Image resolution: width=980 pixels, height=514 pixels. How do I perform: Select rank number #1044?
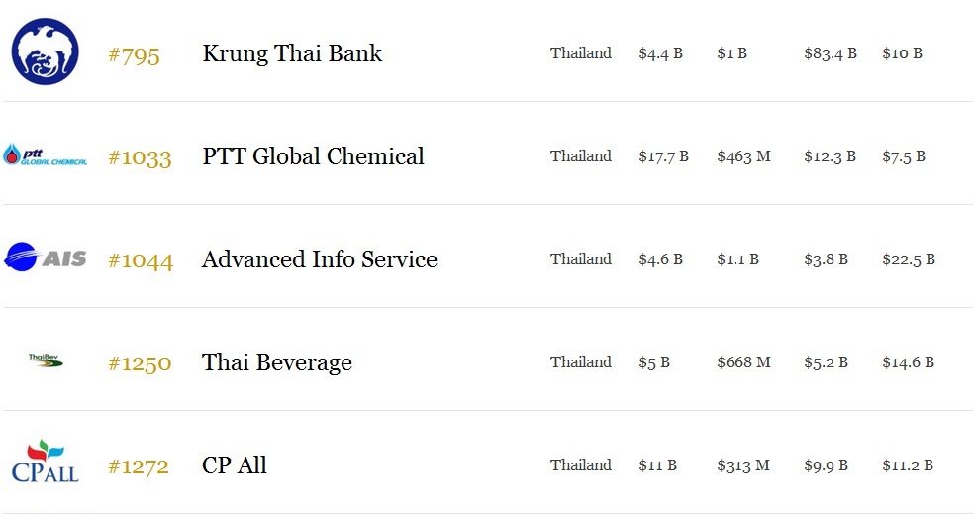140,260
